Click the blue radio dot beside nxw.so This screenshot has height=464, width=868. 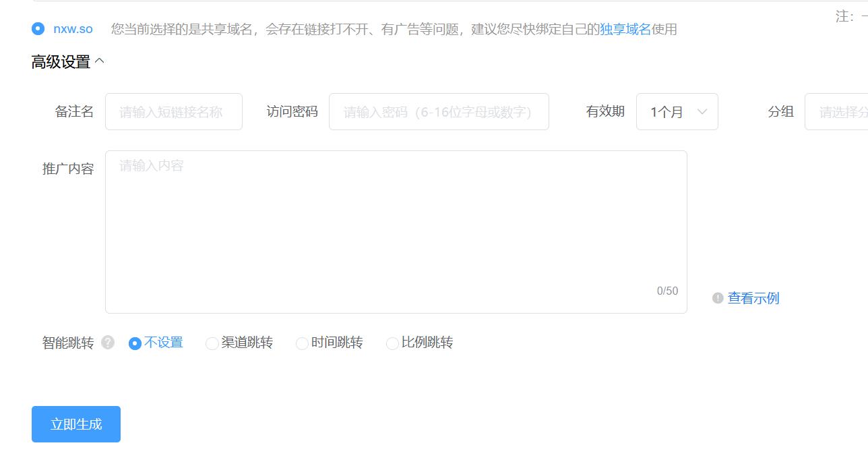(38, 28)
